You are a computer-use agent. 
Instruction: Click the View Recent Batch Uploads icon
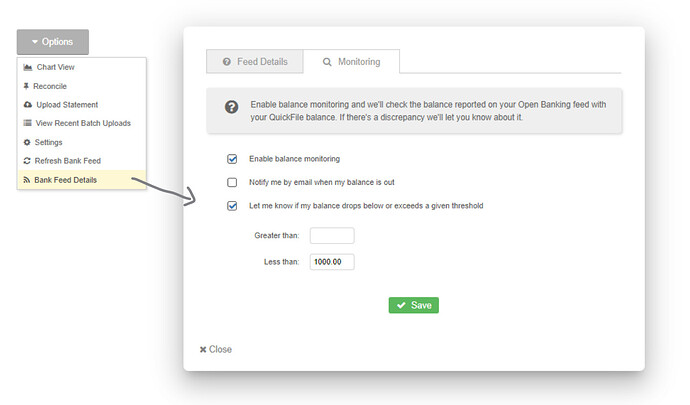point(27,123)
